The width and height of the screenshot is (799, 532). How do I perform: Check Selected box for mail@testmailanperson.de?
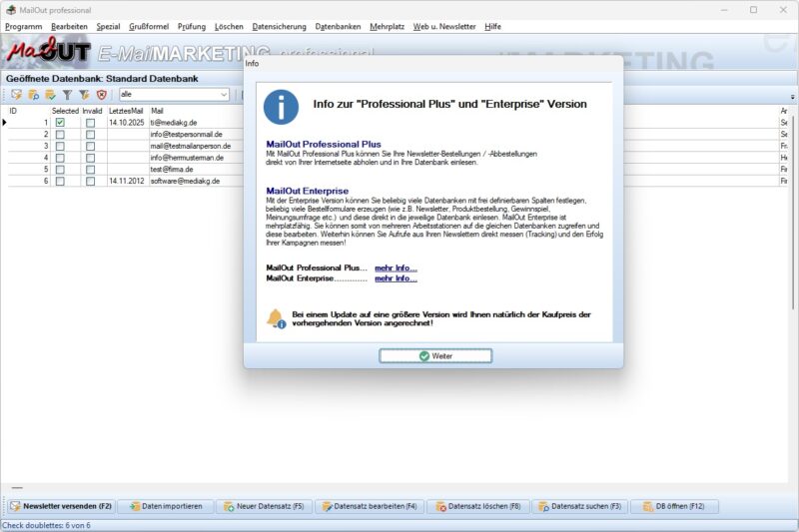pyautogui.click(x=60, y=146)
